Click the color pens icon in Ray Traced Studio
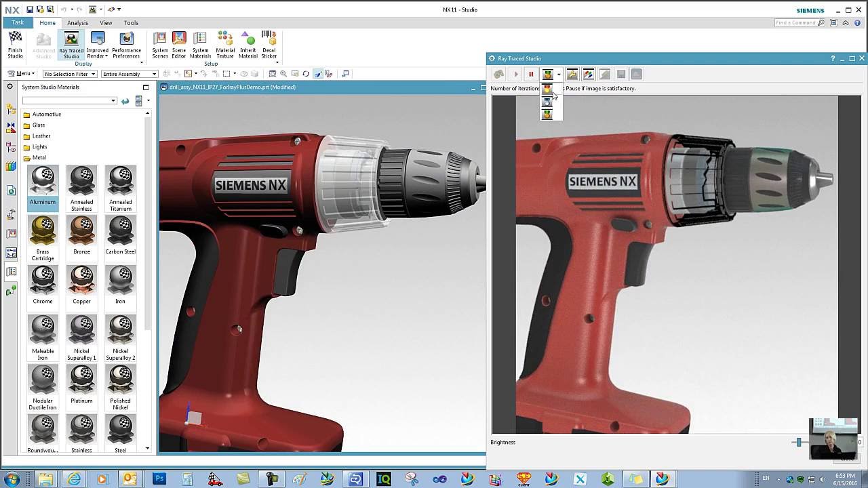This screenshot has height=488, width=868. point(589,75)
